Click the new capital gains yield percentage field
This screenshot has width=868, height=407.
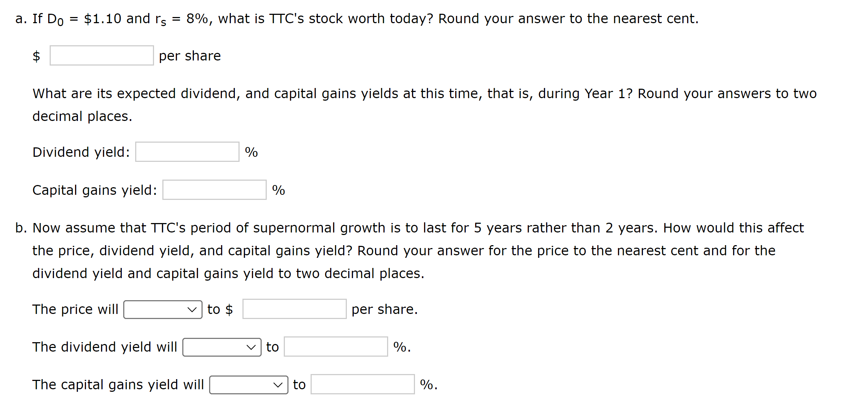(x=363, y=385)
